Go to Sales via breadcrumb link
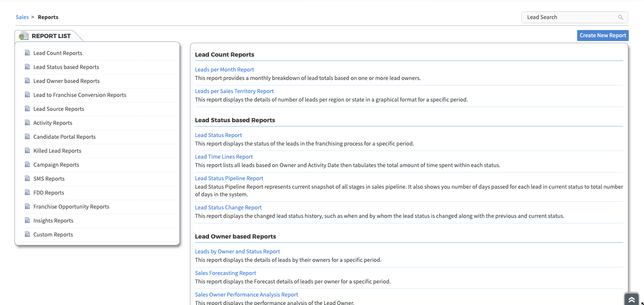The image size is (644, 305). [x=22, y=17]
